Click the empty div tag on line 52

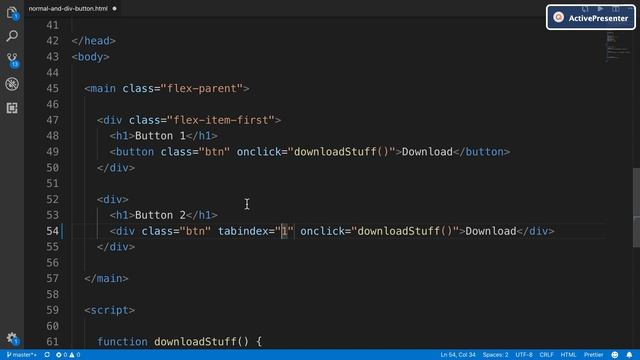coord(113,200)
